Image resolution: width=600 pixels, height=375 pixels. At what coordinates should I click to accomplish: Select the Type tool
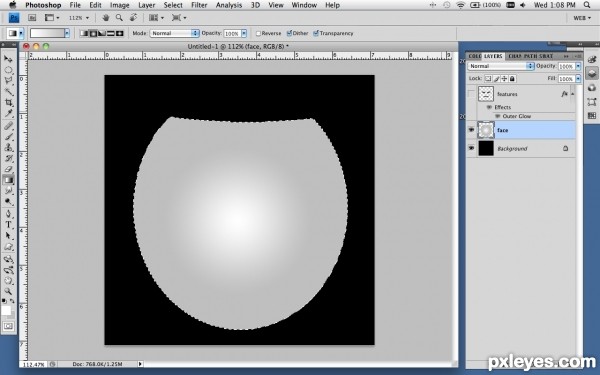[8, 225]
